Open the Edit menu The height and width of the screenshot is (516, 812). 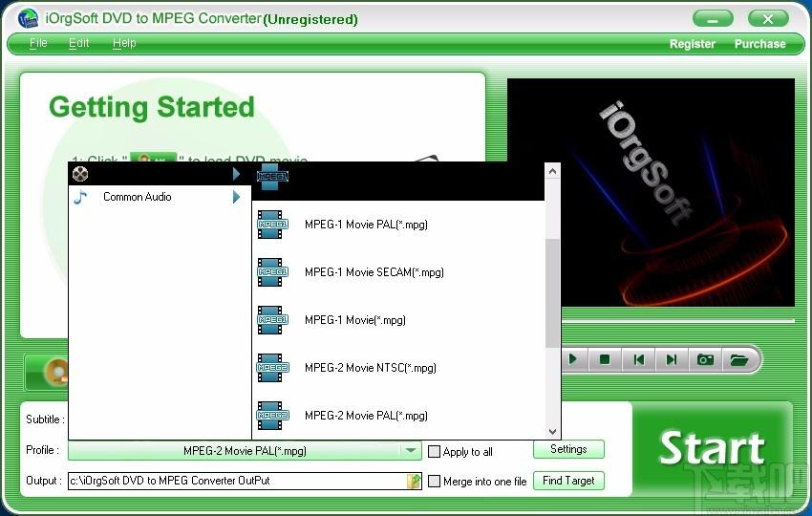point(78,43)
